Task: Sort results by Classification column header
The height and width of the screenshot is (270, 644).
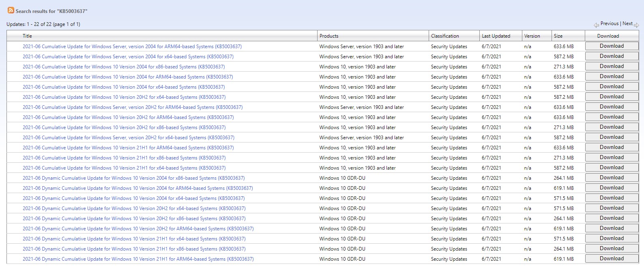Action: (x=445, y=36)
